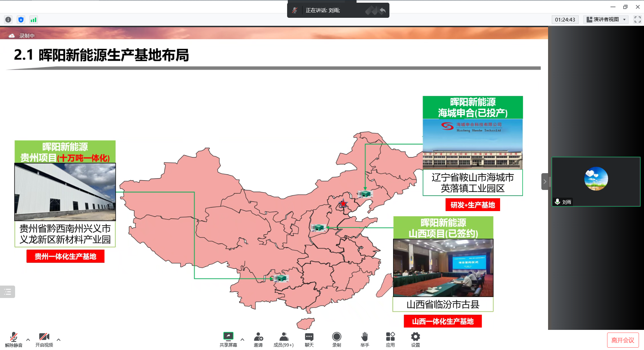Expand the audio options arrow beside 解除静音
This screenshot has height=350, width=644.
(x=28, y=340)
